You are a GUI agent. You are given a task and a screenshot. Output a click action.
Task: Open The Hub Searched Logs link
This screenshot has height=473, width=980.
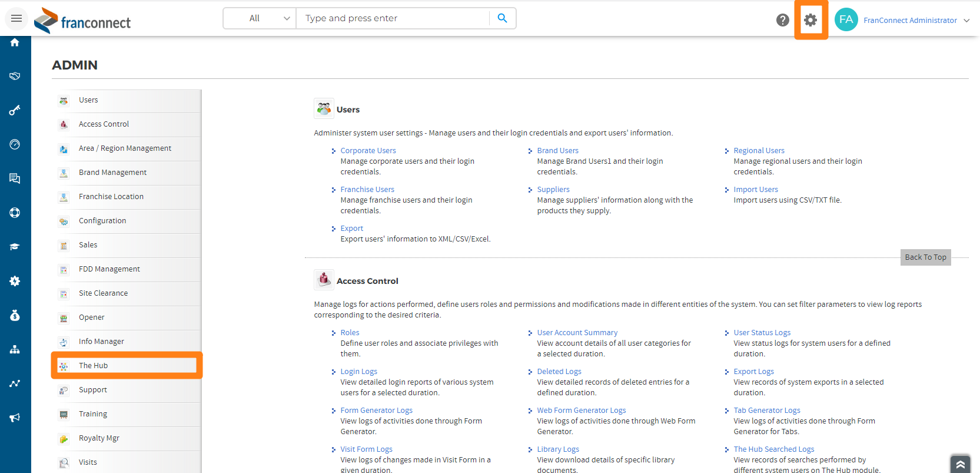tap(774, 449)
